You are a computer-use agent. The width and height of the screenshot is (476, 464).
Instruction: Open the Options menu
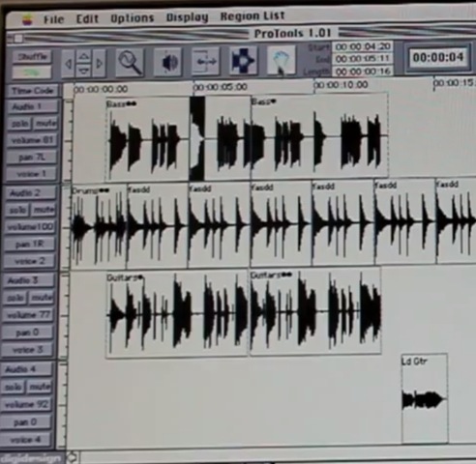(x=133, y=18)
